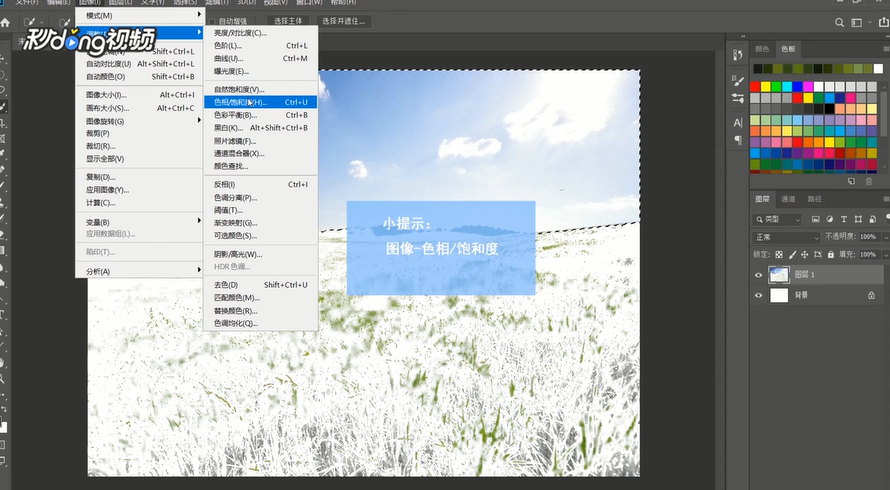This screenshot has width=890, height=490.
Task: Pick the yellow swatch beside red
Action: (766, 87)
